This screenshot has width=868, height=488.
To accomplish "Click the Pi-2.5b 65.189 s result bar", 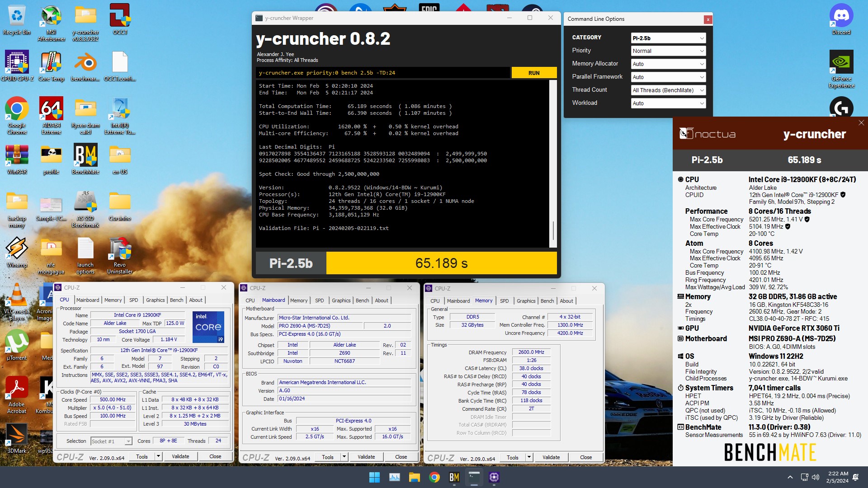I will [x=406, y=263].
